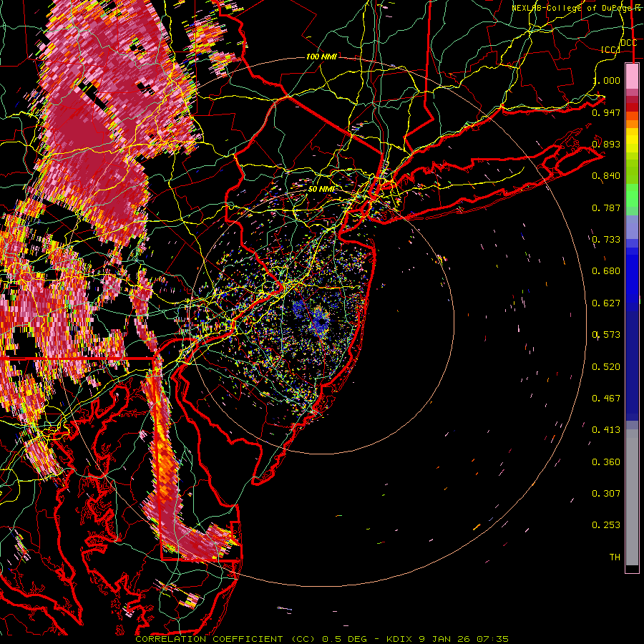644x644 pixels.
Task: Click the 0.360 legend value
Action: (x=606, y=462)
